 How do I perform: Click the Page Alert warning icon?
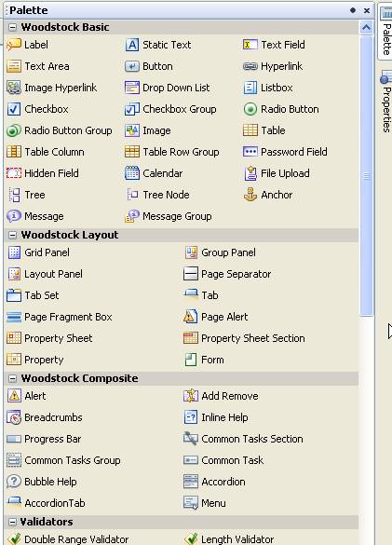pos(191,317)
